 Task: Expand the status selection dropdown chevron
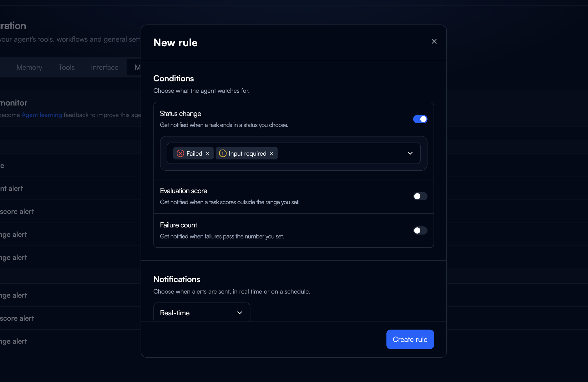pyautogui.click(x=410, y=153)
